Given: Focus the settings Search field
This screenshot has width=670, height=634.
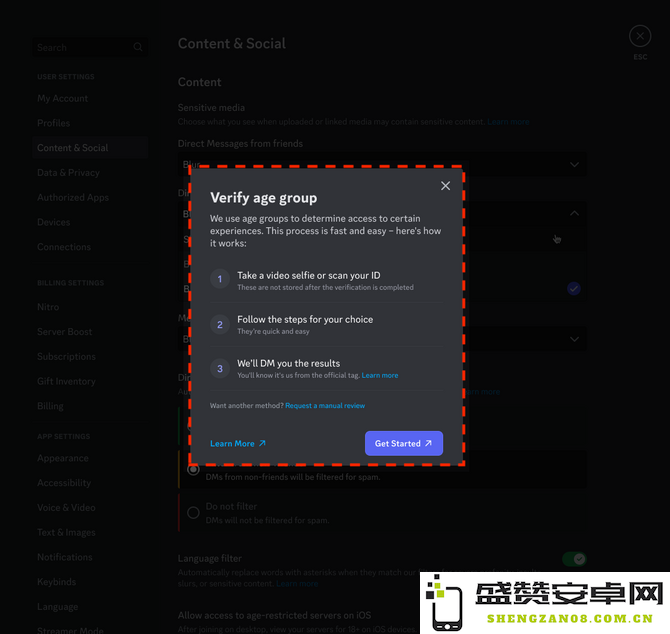Looking at the screenshot, I should tap(90, 47).
